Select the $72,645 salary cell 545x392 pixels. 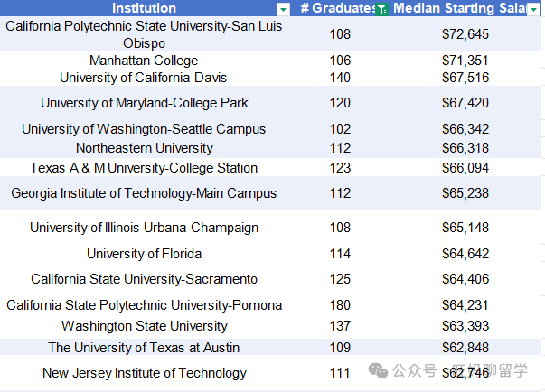click(465, 34)
